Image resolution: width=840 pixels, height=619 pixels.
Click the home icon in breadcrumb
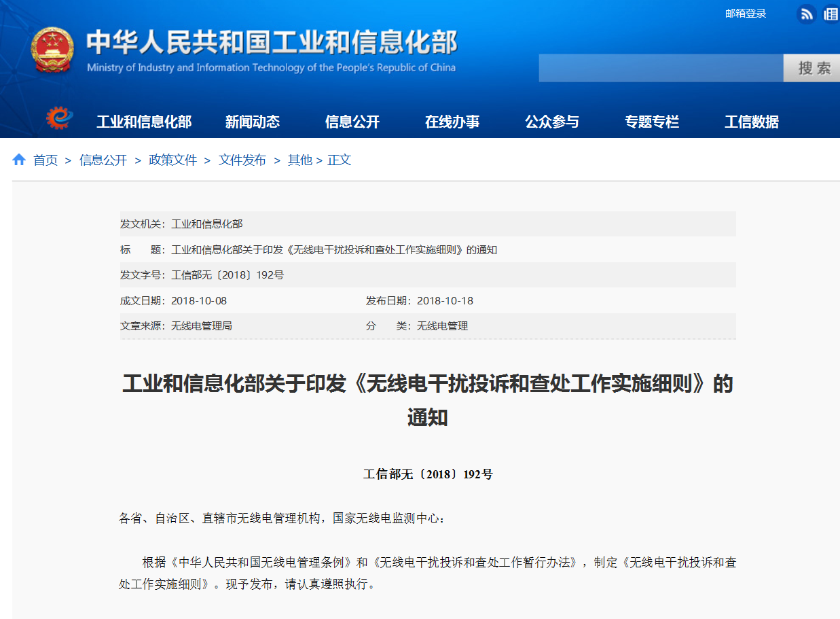pyautogui.click(x=19, y=160)
